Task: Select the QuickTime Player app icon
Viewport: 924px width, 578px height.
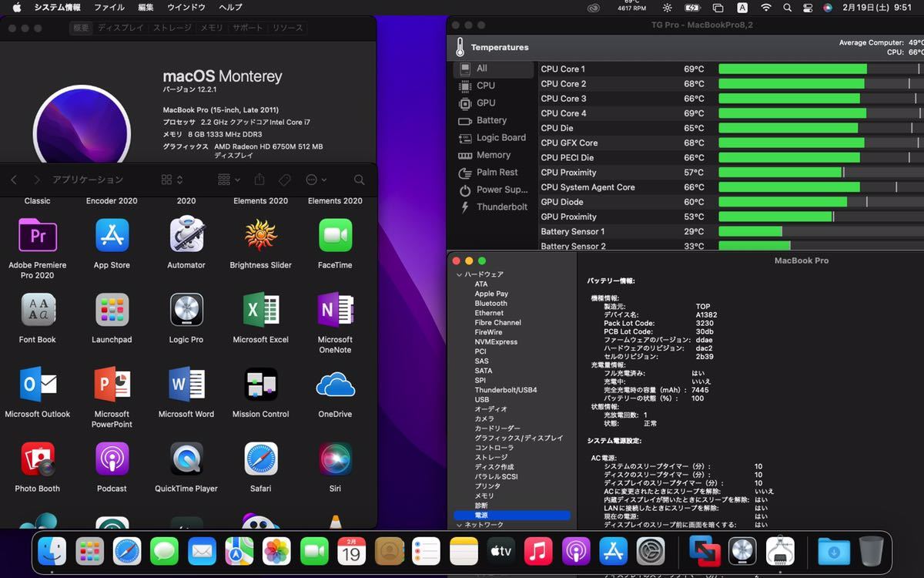Action: coord(186,459)
